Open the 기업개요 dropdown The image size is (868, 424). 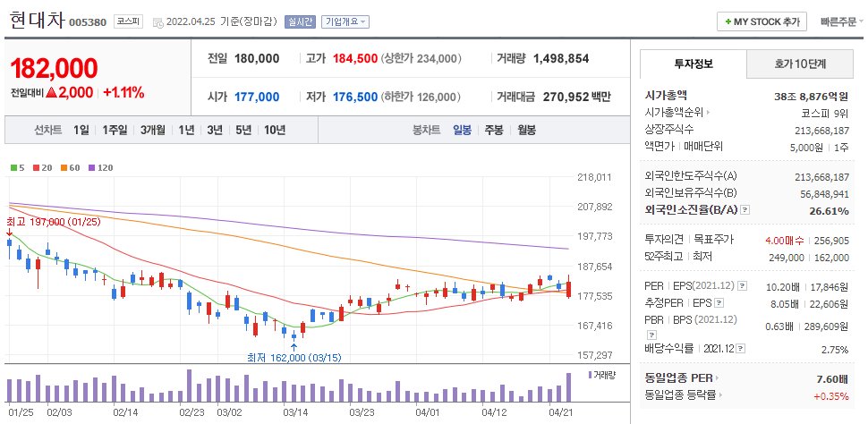[x=345, y=21]
